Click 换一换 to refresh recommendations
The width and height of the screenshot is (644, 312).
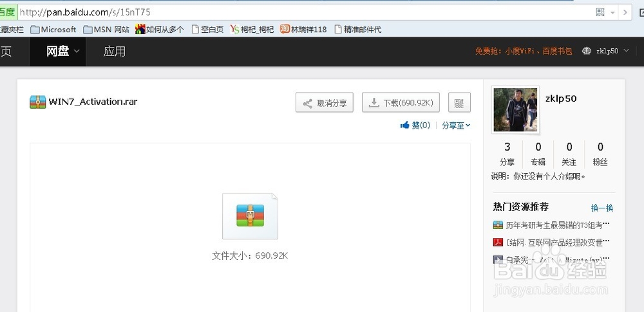click(x=602, y=208)
